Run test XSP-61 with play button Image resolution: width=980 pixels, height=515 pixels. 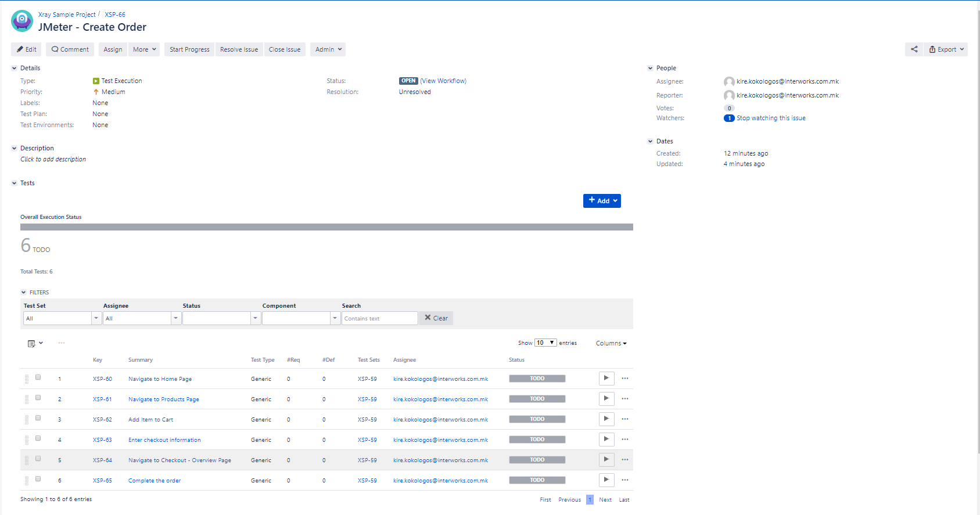point(606,399)
